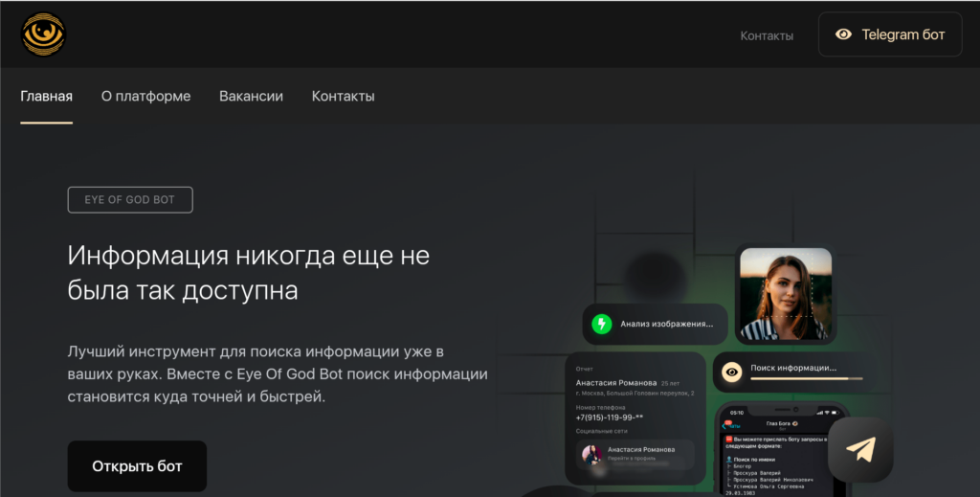
Task: Open the Контакты link in the top header
Action: click(x=767, y=35)
